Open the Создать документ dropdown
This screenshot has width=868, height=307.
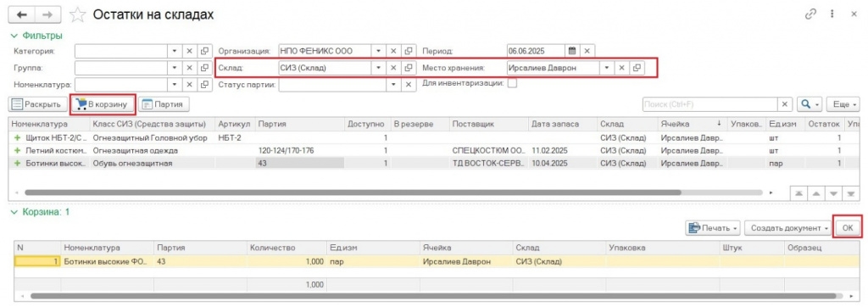(787, 228)
